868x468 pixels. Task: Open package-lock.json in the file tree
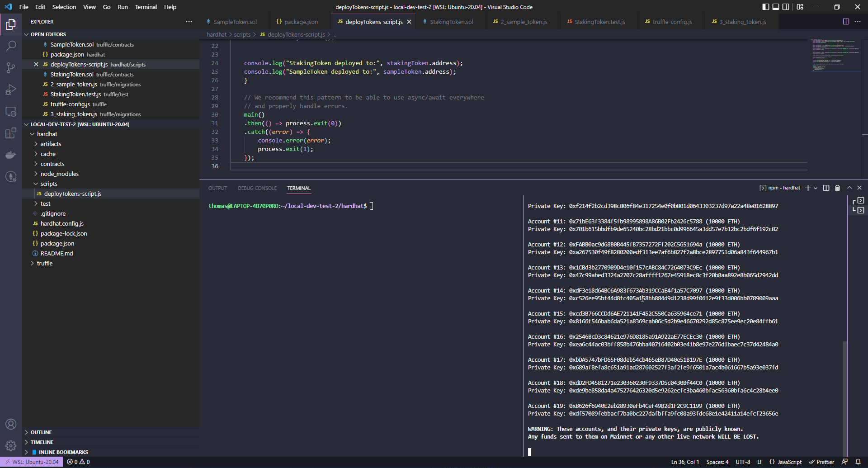111,233
